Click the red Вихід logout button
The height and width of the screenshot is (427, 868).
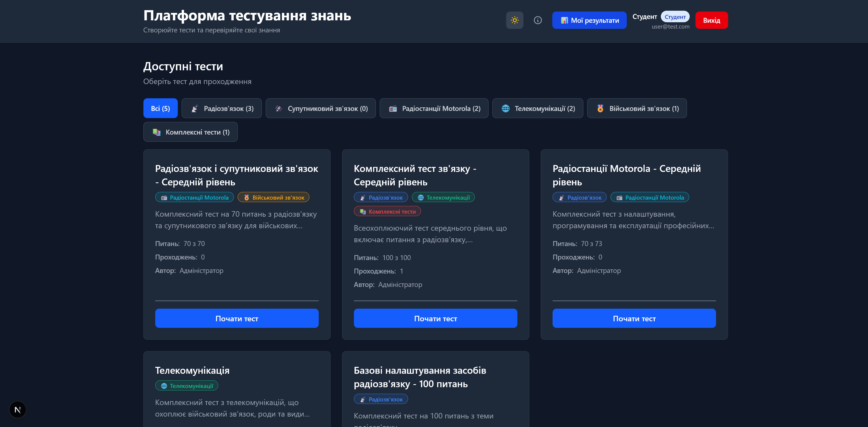712,20
